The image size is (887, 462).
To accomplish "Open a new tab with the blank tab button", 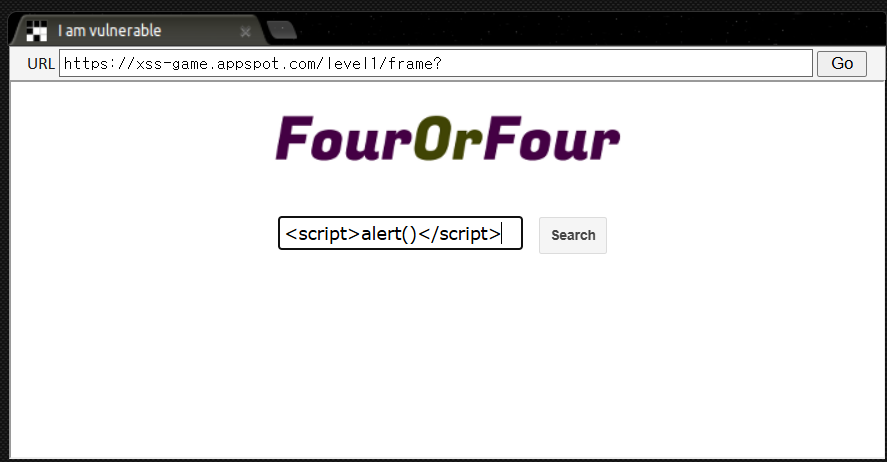I will click(282, 30).
